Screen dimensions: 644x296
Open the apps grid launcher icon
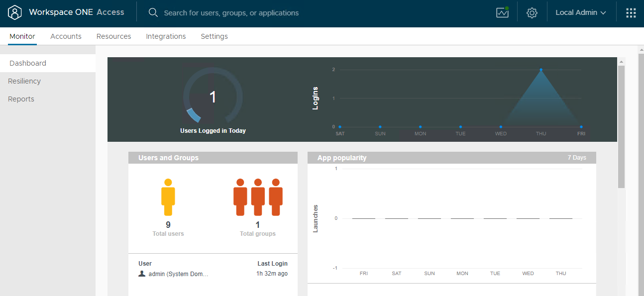pos(631,13)
